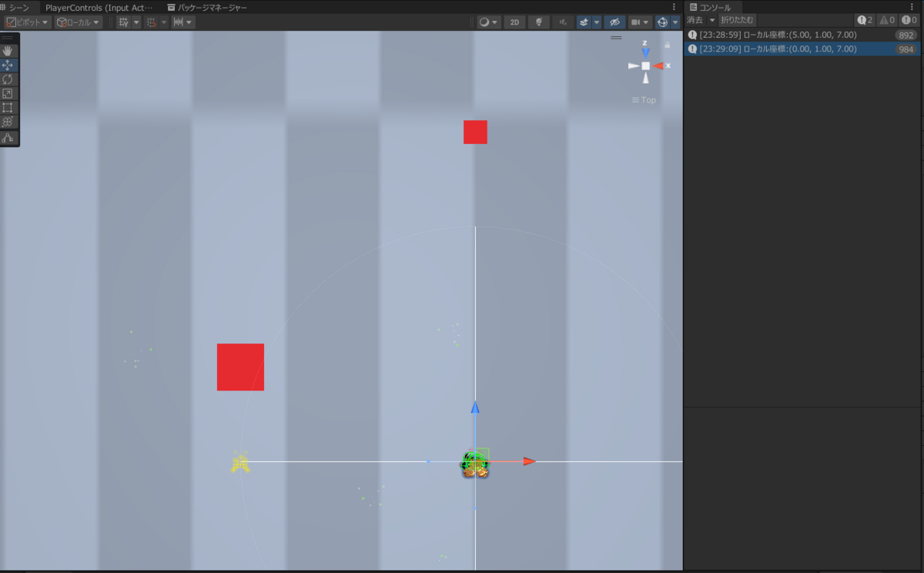Mute scene view audio
Viewport: 924px width, 573px height.
click(x=562, y=22)
